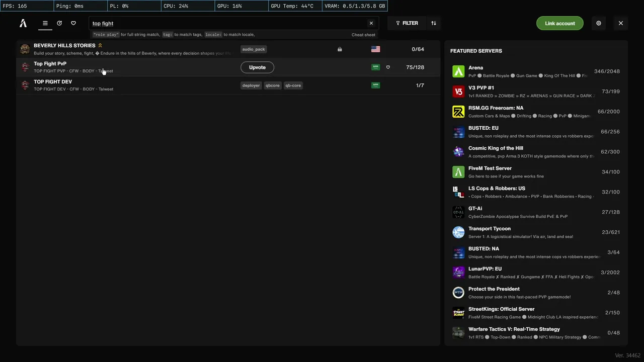Click the boost arrows beside BEVERLY HILLS STORIES
The image size is (644, 362).
point(100,45)
